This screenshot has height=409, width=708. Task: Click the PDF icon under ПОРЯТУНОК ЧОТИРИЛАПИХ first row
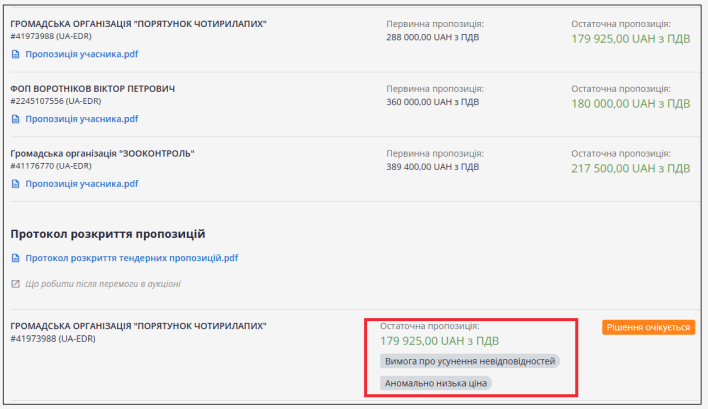point(16,54)
